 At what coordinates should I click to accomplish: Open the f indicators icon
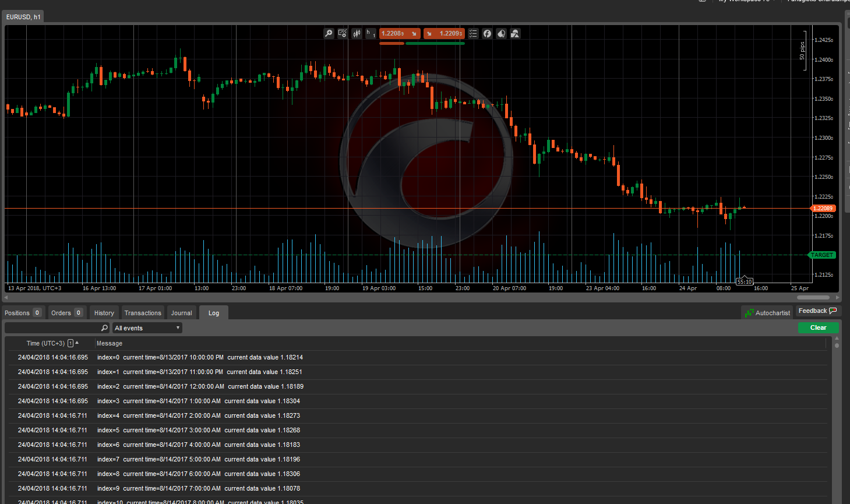487,34
